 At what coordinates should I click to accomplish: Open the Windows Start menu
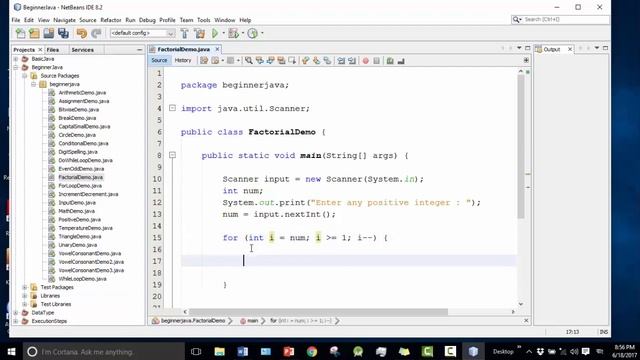11,351
